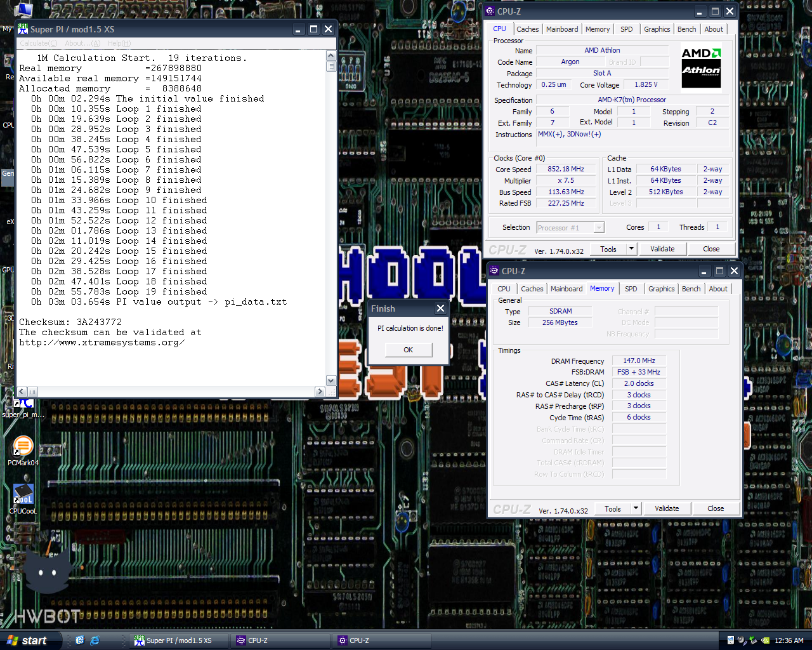
Task: Open the Caches tab in the CPU-Z window showing the Memory tab
Action: (x=532, y=289)
